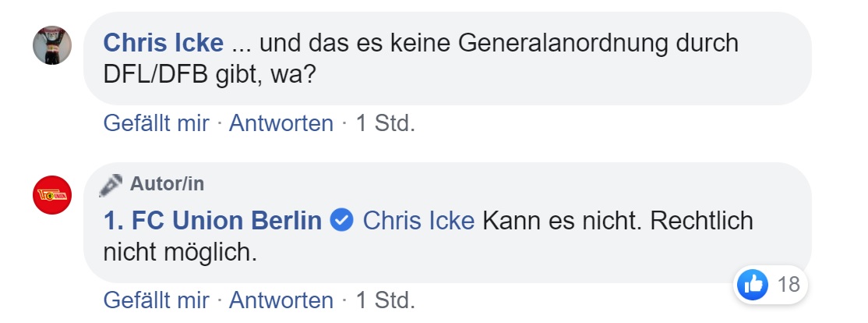The width and height of the screenshot is (868, 323).
Task: Reply to Chris Icke's comment with Antworten
Action: [x=281, y=123]
